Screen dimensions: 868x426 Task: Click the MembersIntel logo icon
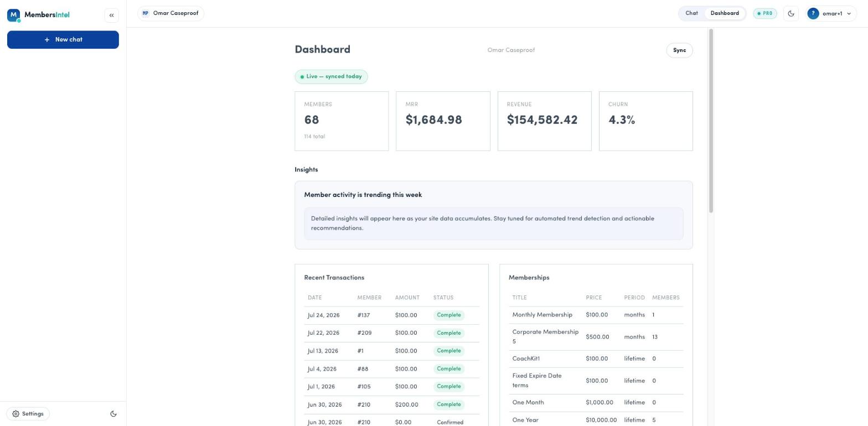pyautogui.click(x=13, y=15)
